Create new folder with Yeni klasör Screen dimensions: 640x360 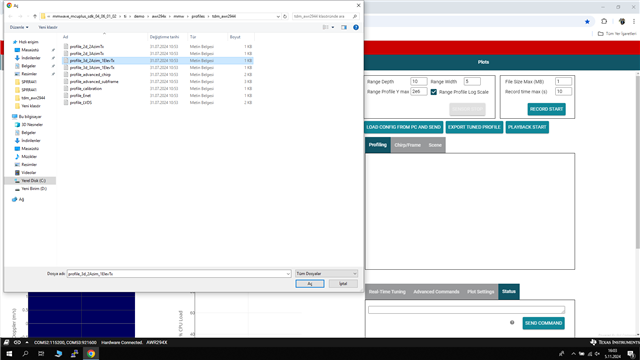click(48, 27)
